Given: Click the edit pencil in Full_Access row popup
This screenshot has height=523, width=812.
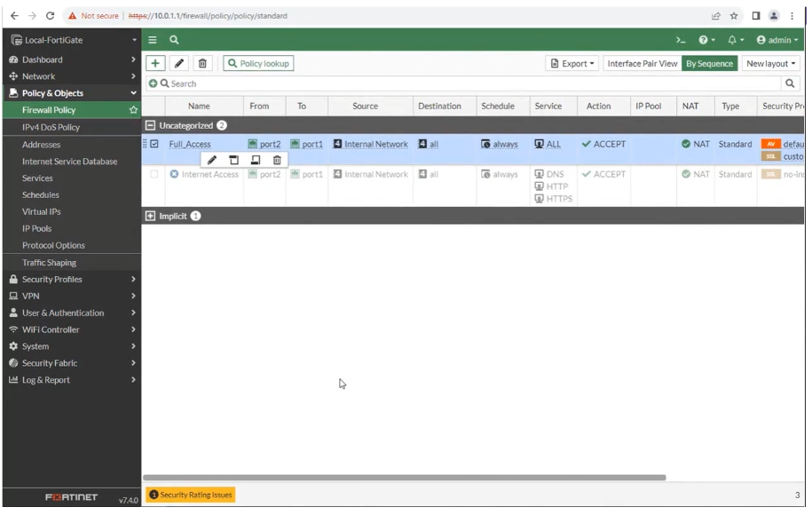Looking at the screenshot, I should coord(212,160).
